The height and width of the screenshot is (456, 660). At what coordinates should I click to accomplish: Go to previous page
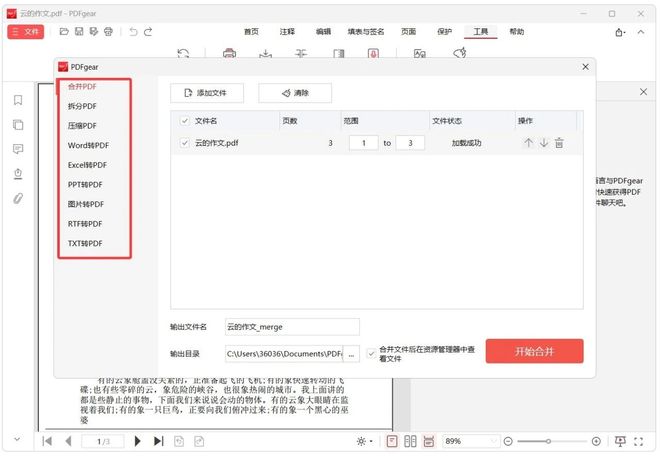68,441
